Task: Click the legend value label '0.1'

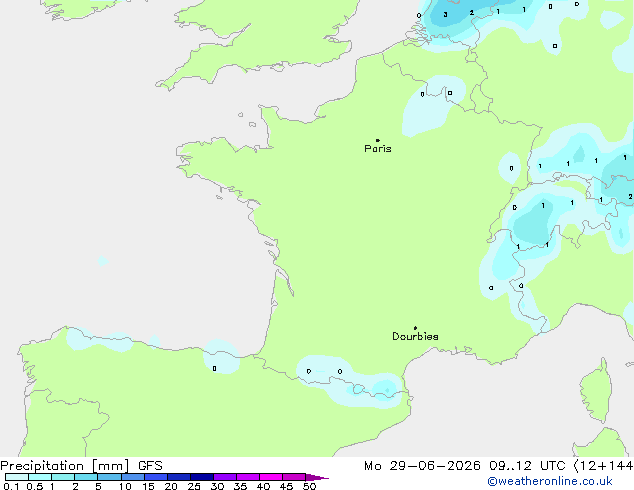Action: click(11, 486)
